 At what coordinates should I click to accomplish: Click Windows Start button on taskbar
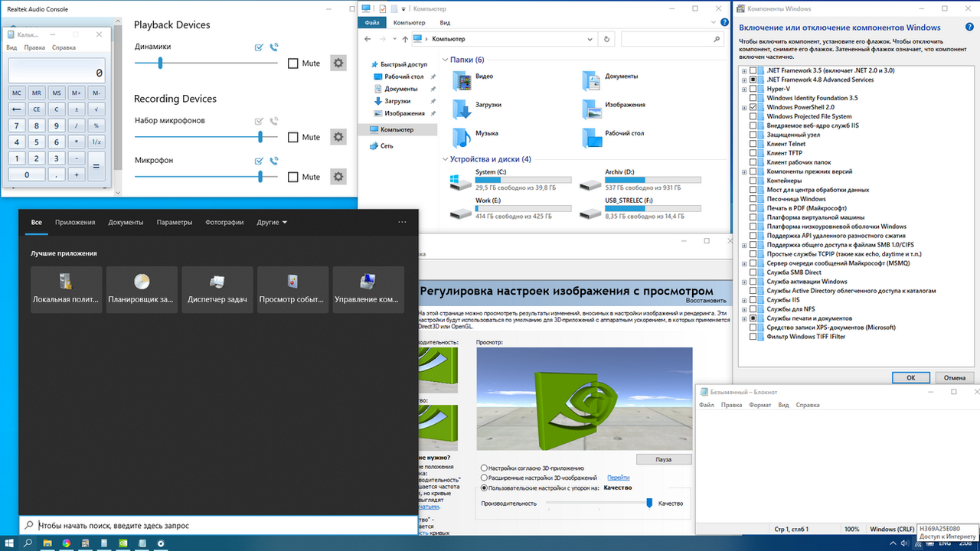click(9, 543)
